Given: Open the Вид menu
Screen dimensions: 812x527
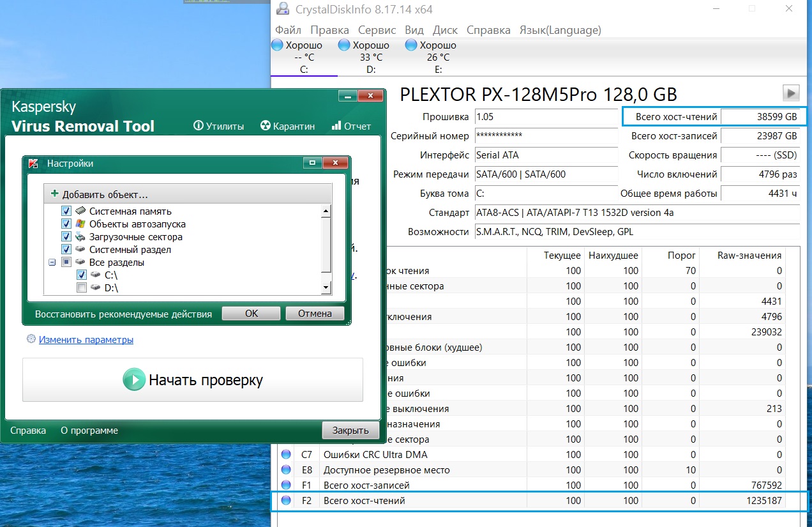Looking at the screenshot, I should click(414, 30).
